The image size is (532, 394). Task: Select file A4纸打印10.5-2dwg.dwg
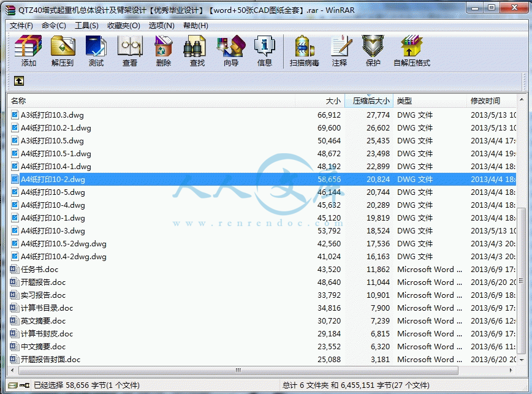(64, 244)
